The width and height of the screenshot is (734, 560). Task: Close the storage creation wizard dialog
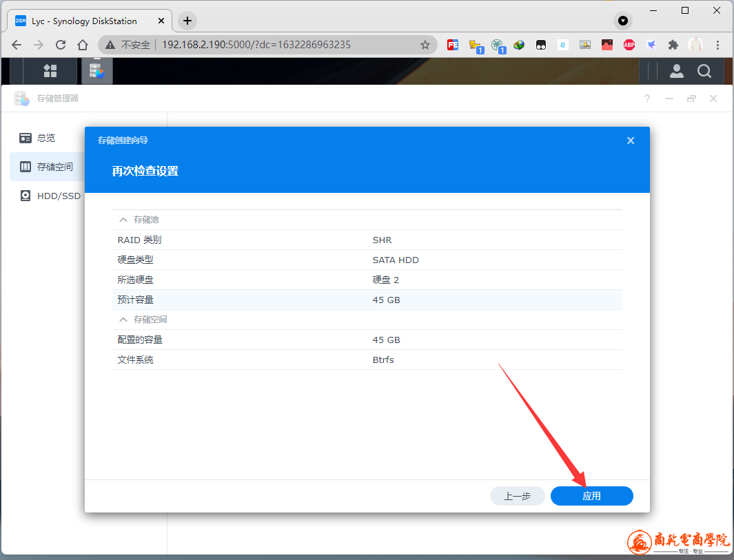(x=631, y=141)
